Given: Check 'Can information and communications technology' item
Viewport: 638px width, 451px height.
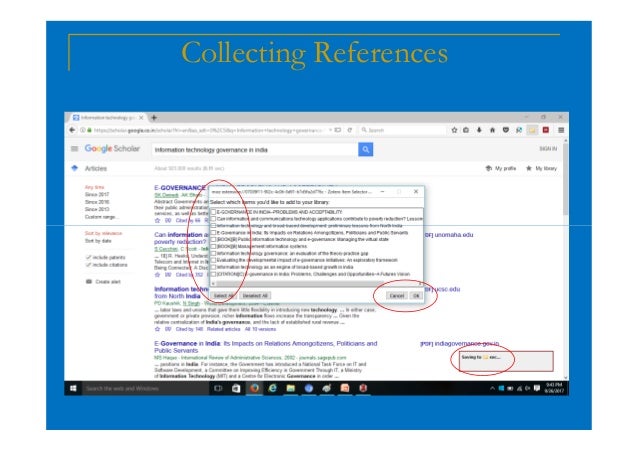Looking at the screenshot, I should point(213,219).
